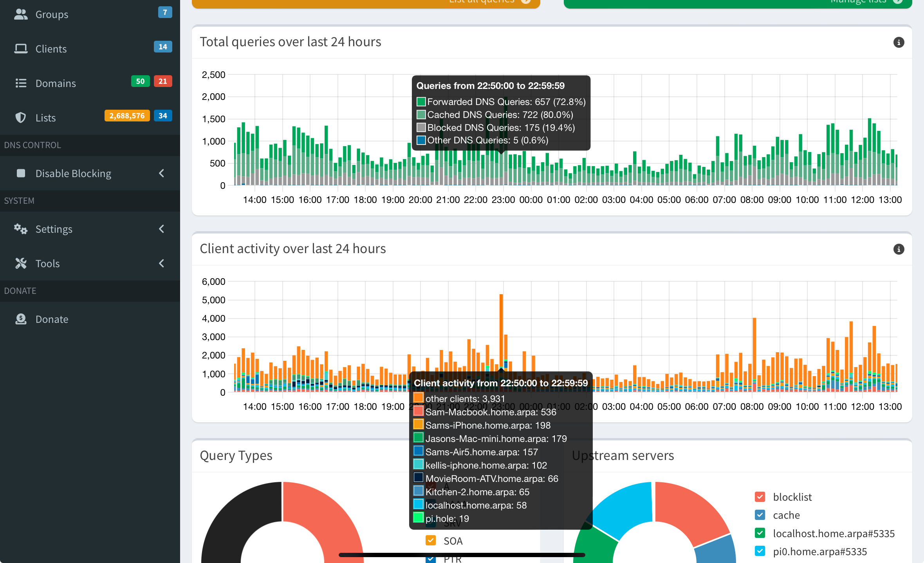Open info icon on Total queries card
924x563 pixels.
click(899, 42)
